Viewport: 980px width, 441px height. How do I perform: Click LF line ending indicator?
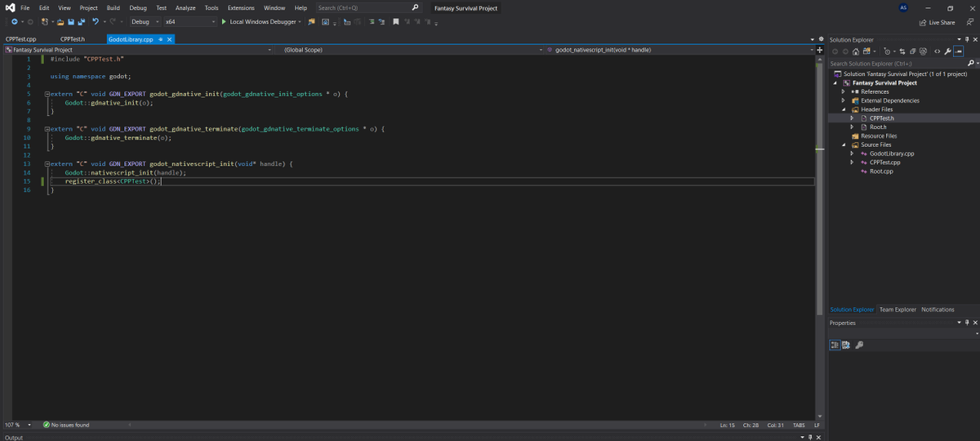click(x=817, y=425)
